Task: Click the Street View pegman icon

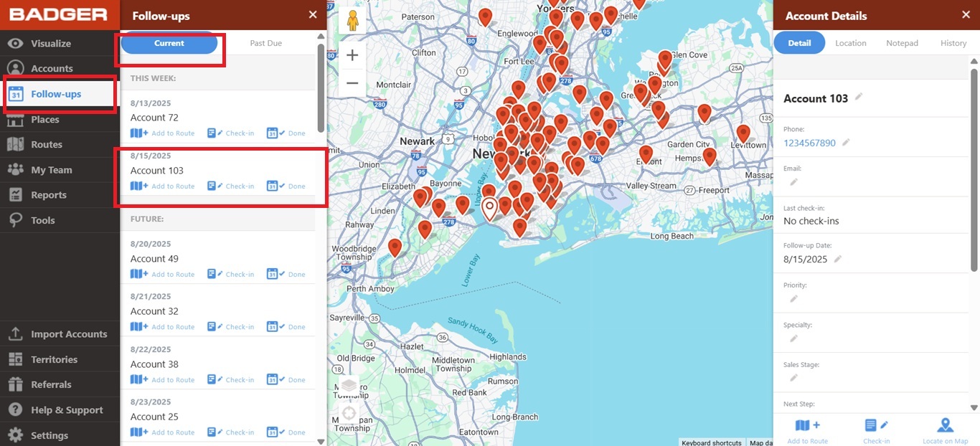Action: pos(352,20)
